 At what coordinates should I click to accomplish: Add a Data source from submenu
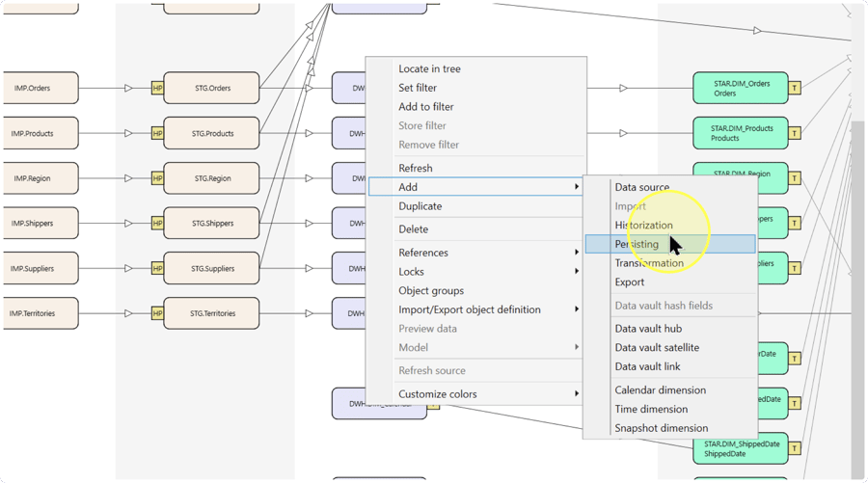click(670, 187)
